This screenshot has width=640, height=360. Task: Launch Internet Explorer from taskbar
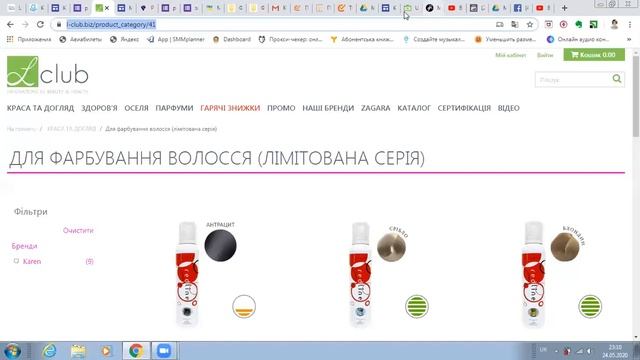[49, 351]
